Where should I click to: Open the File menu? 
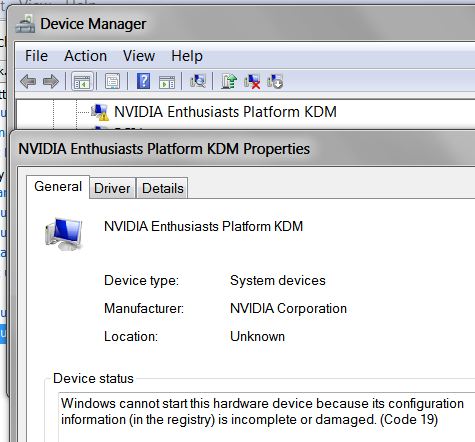coord(36,56)
